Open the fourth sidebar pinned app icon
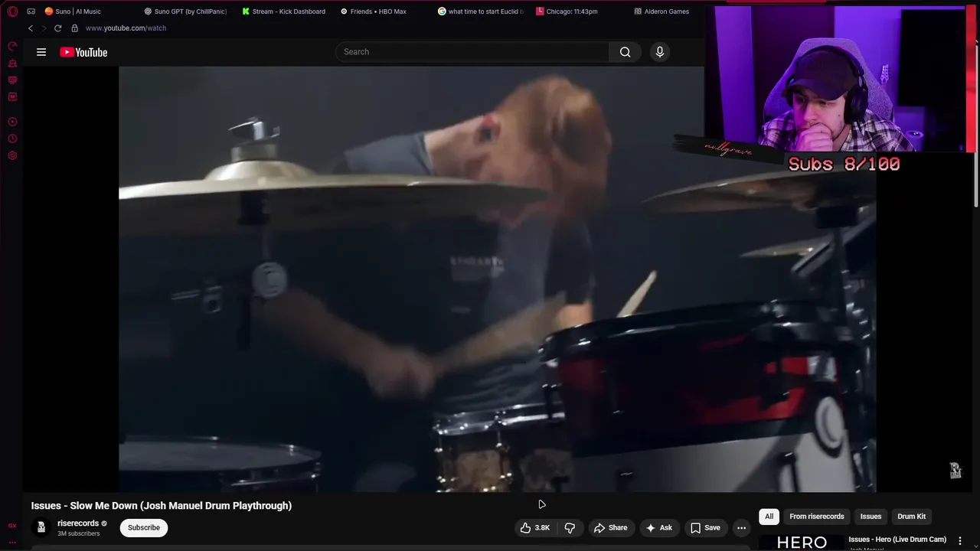The height and width of the screenshot is (551, 980). pyautogui.click(x=12, y=96)
